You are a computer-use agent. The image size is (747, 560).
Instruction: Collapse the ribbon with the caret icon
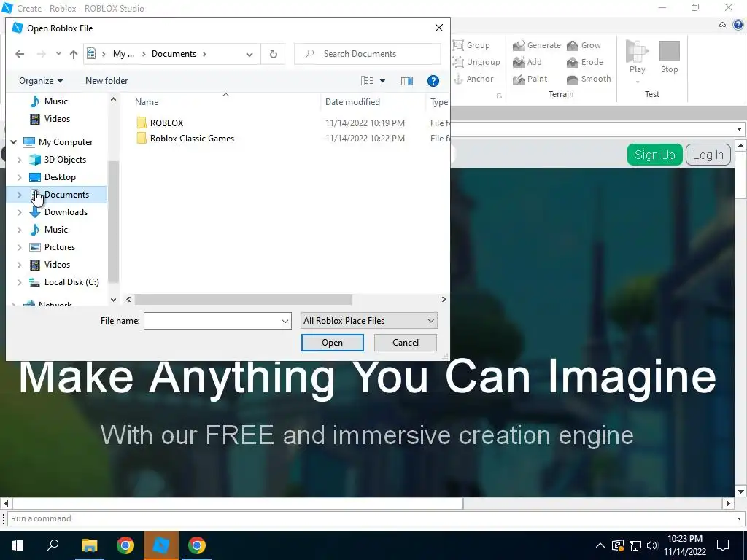click(722, 25)
